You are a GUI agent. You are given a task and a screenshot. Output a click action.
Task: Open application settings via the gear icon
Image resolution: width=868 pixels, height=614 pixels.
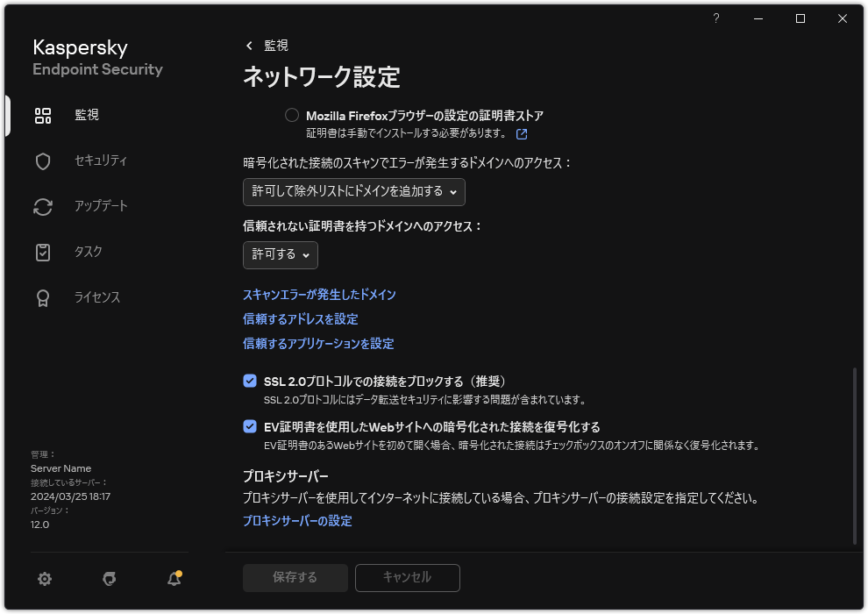point(44,579)
